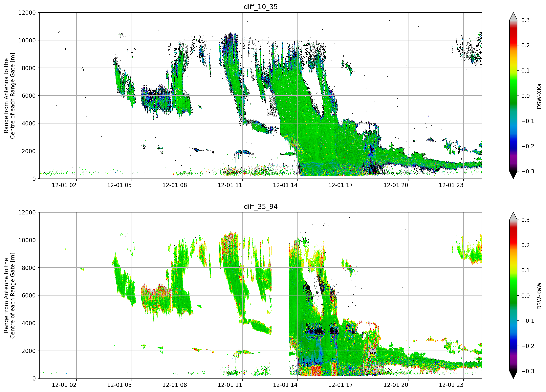Click the DSW-XKa colorbar label

[x=539, y=96]
